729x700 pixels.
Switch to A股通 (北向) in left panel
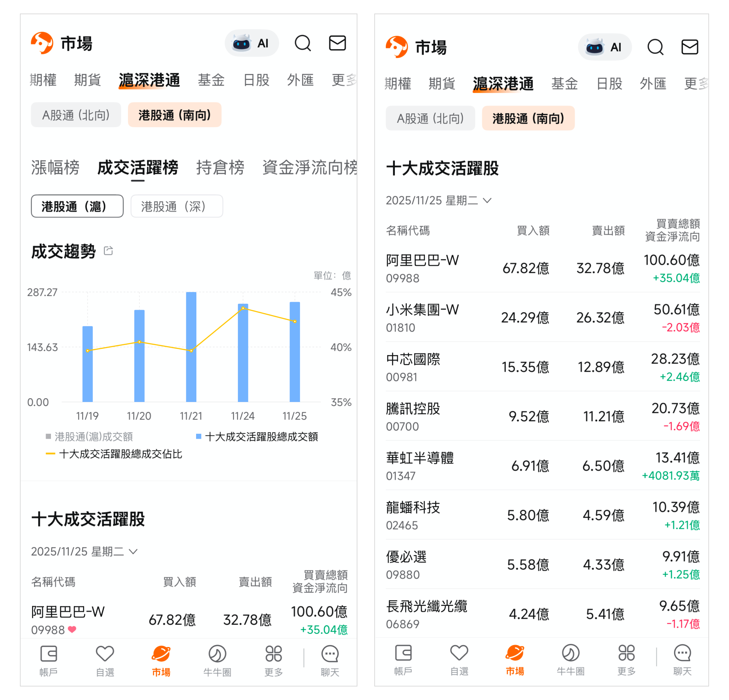pos(76,115)
